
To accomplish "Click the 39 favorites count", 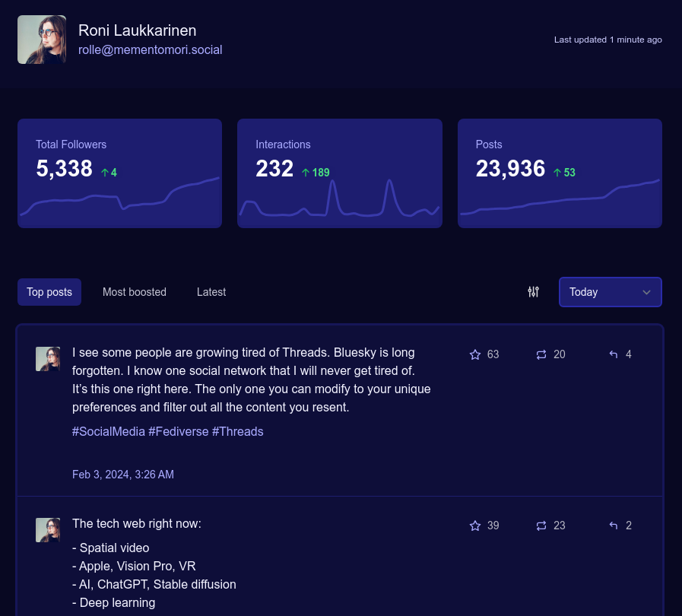I will 493,526.
